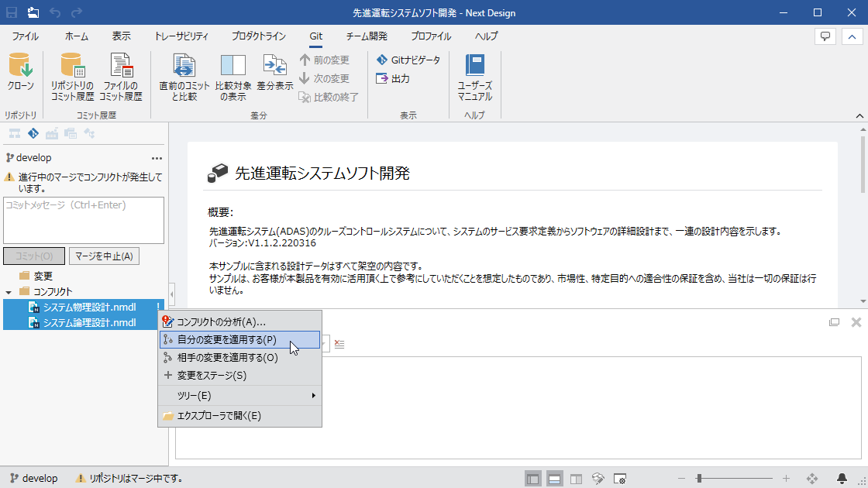Open the プロダクトライン tab
Screen dimensions: 868x488
click(259, 36)
